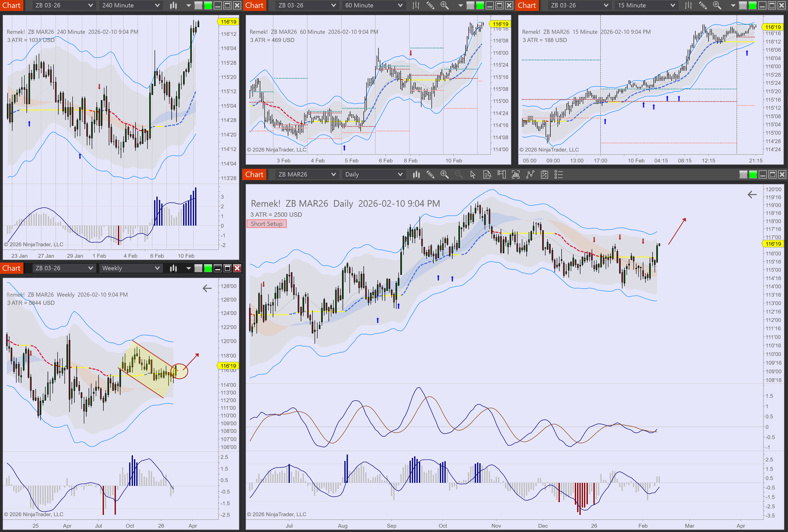Toggle the green link button in Weekly chart
The image size is (788, 532).
click(208, 268)
